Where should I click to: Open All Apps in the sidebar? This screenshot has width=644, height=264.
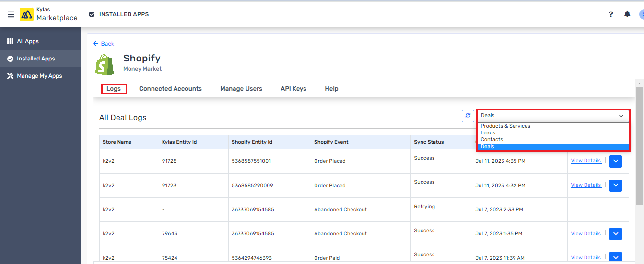point(28,41)
